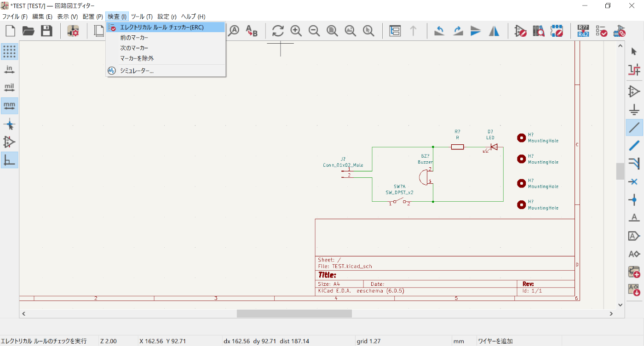Open footprint assignment tool
The width and height of the screenshot is (644, 346).
[619, 31]
